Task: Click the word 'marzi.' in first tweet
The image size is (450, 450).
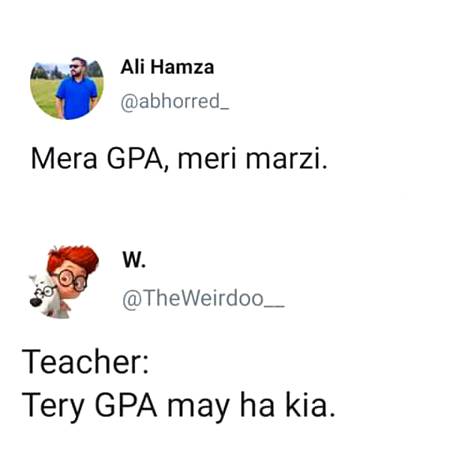Action: 287,159
